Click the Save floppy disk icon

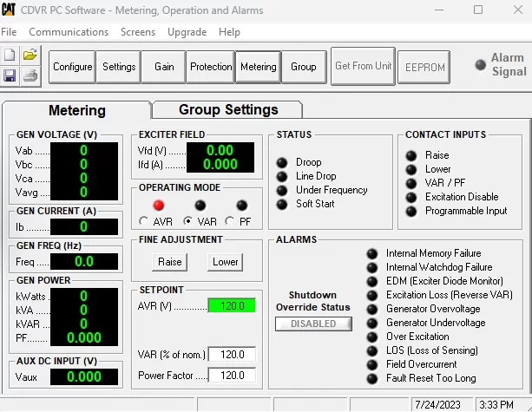(10, 75)
